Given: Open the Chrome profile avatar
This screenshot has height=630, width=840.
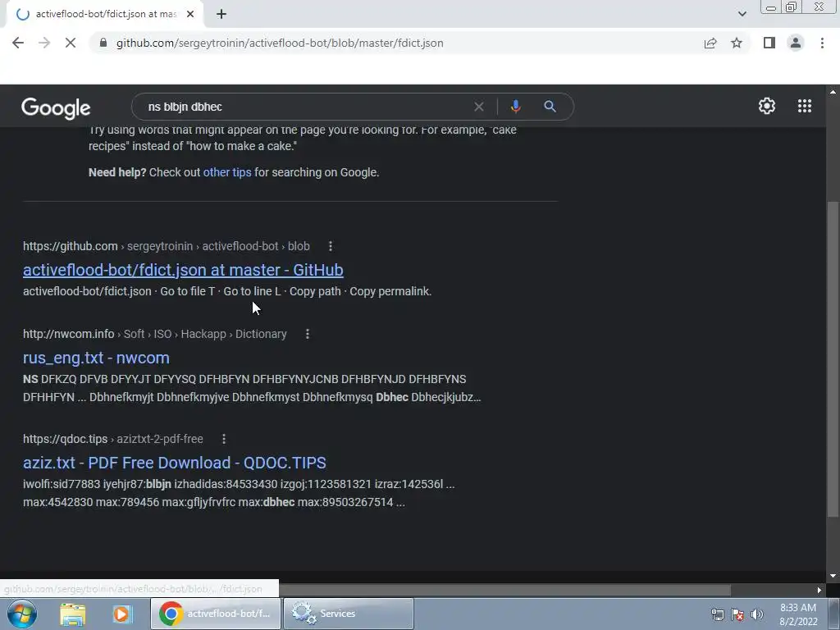Looking at the screenshot, I should [x=796, y=43].
